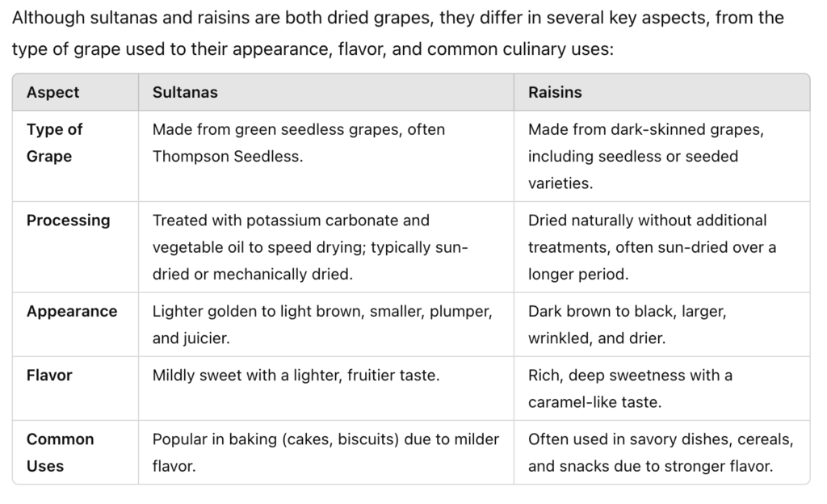Viewport: 827px width, 504px height.
Task: Click the intro paragraph about sultanas and raisins
Action: 398,33
